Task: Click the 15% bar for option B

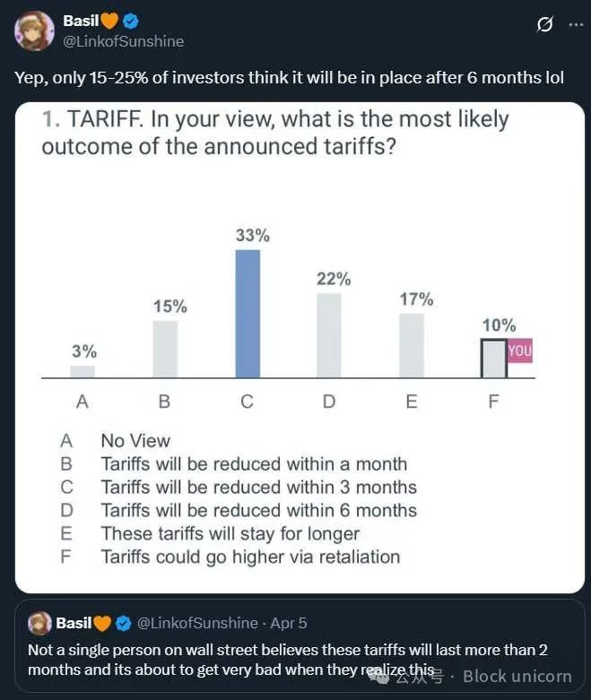Action: click(x=165, y=349)
